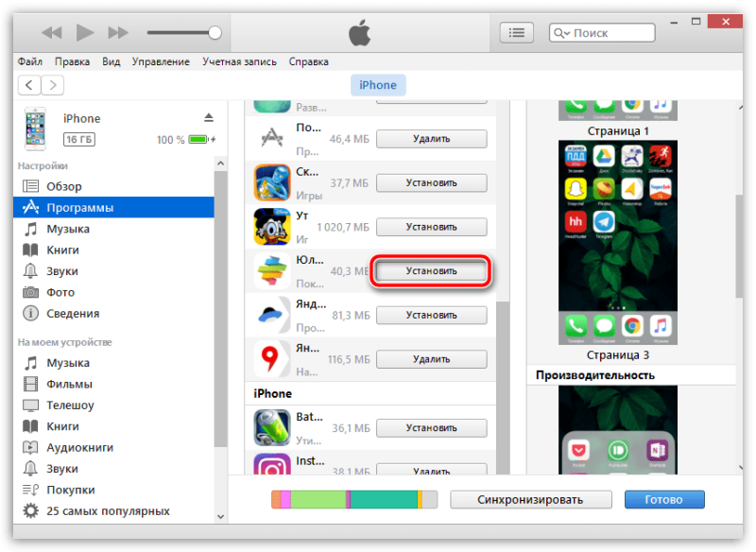This screenshot has height=552, width=756.
Task: Open Обзор settings section
Action: tap(113, 186)
